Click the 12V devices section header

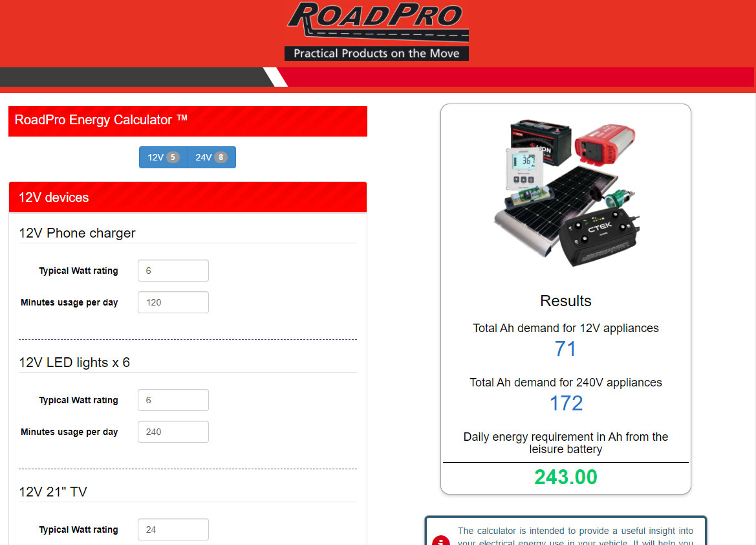click(188, 197)
